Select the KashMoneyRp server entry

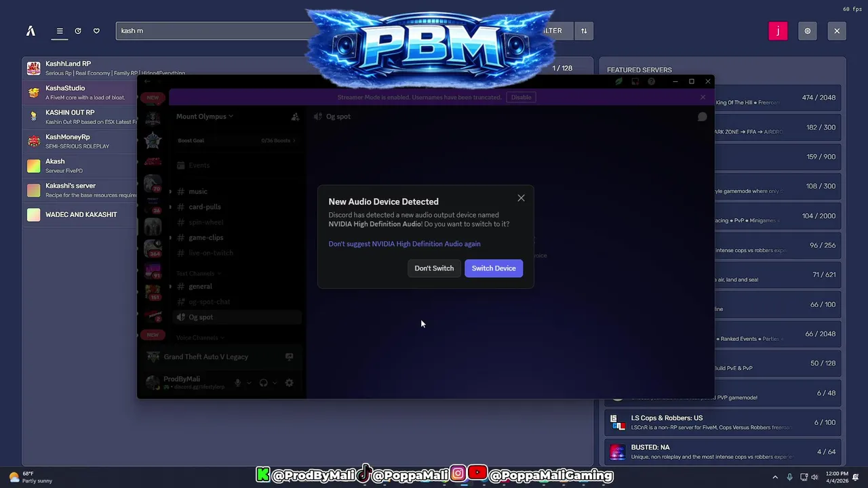coord(81,141)
